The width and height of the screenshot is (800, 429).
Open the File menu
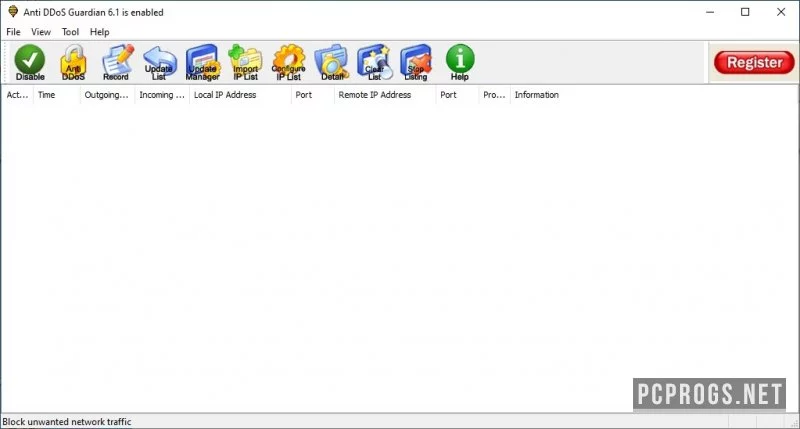(13, 32)
